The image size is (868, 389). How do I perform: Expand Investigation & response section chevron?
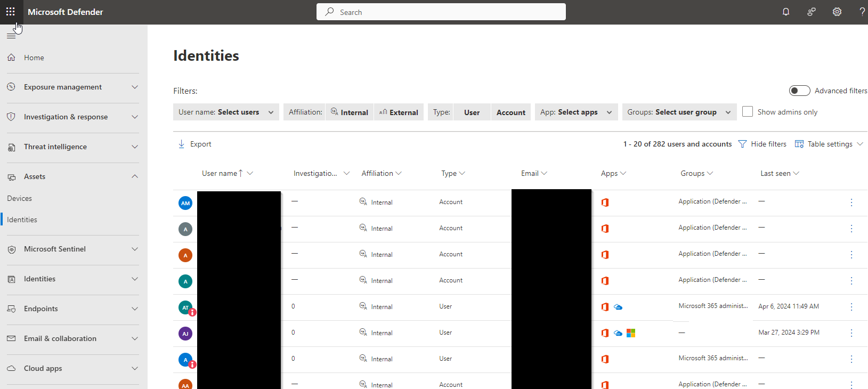(x=135, y=117)
